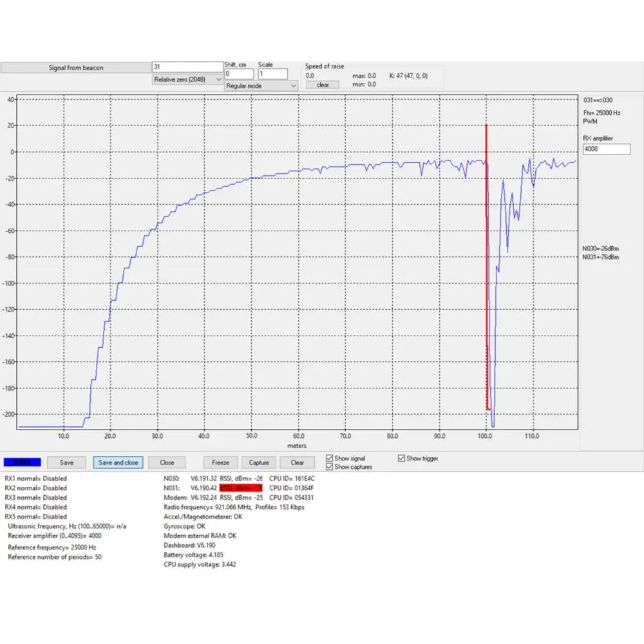The width and height of the screenshot is (644, 644).
Task: Click the 'Save and close' button
Action: click(x=118, y=462)
